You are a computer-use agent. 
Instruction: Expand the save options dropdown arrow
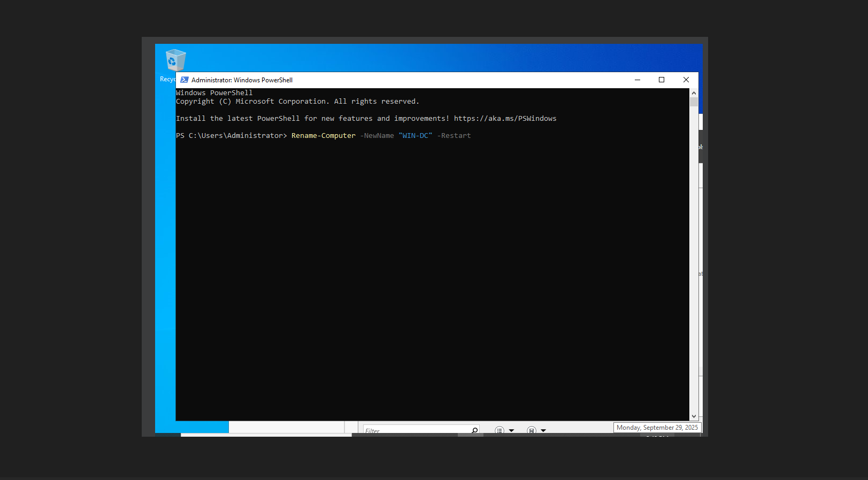[543, 430]
